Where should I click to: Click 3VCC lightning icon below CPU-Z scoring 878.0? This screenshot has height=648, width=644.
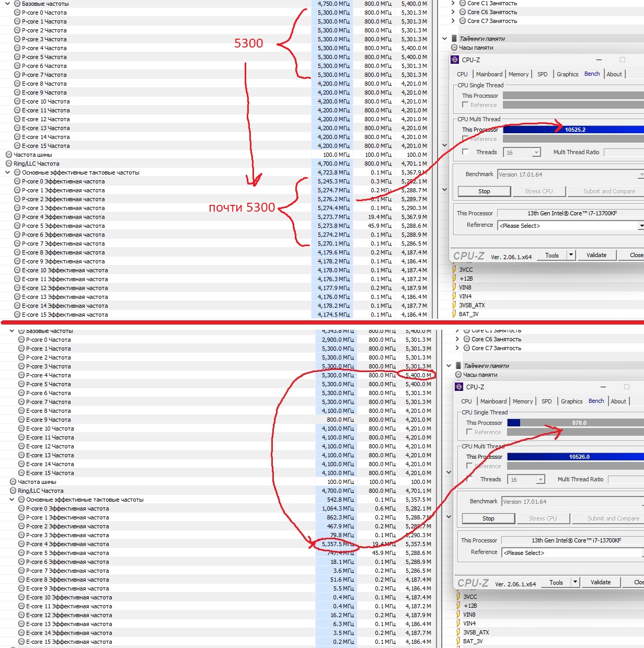(458, 597)
